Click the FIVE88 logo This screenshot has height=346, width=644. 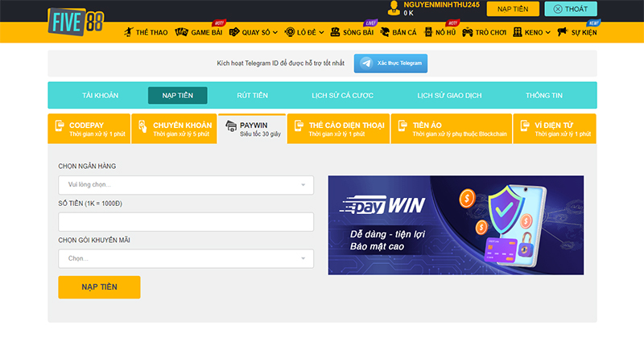[x=76, y=22]
